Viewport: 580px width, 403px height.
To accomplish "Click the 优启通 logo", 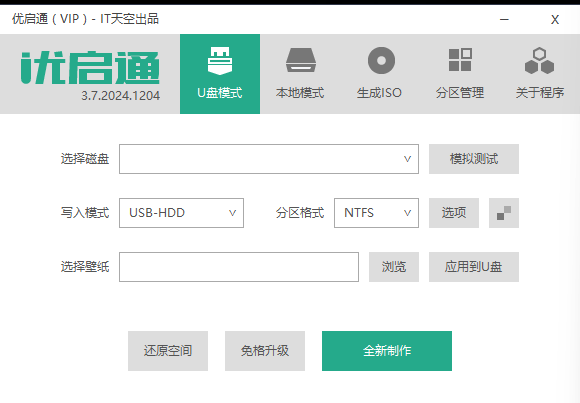I will click(x=90, y=68).
